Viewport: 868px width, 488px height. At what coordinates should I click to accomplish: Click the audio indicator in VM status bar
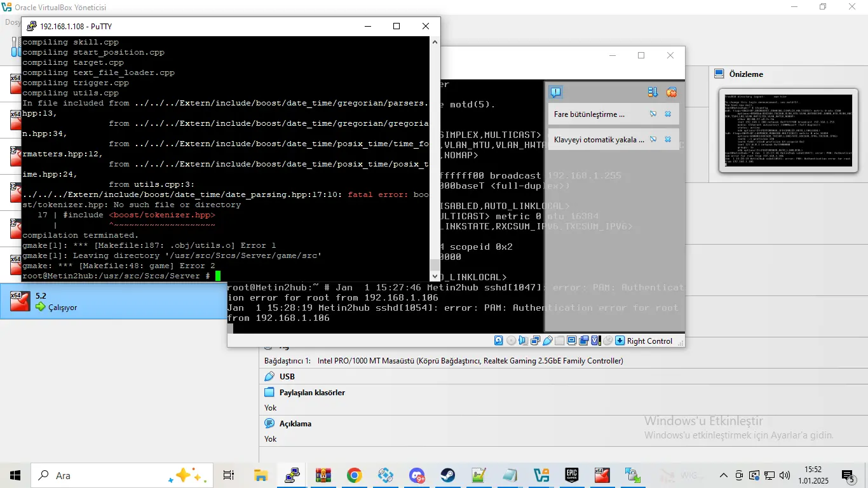tap(522, 341)
